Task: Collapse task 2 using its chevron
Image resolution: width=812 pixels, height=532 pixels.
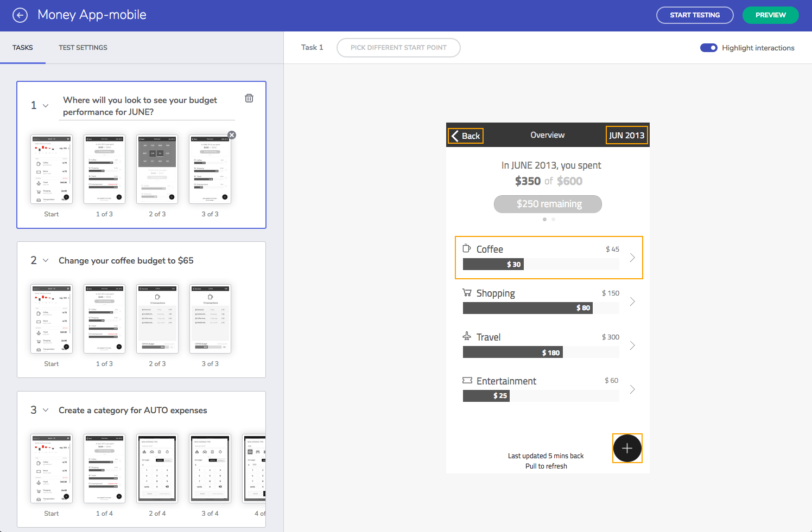Action: pos(46,260)
